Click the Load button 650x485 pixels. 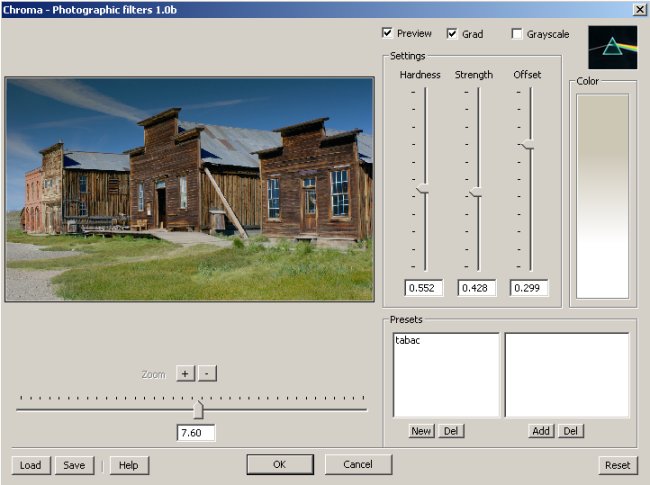(31, 465)
